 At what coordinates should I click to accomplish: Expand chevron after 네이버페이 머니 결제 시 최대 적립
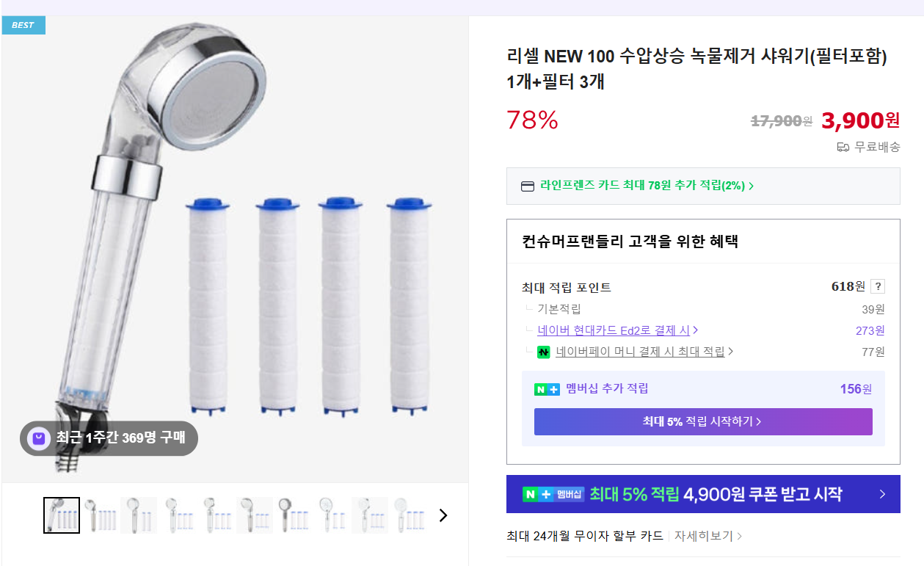tap(731, 352)
